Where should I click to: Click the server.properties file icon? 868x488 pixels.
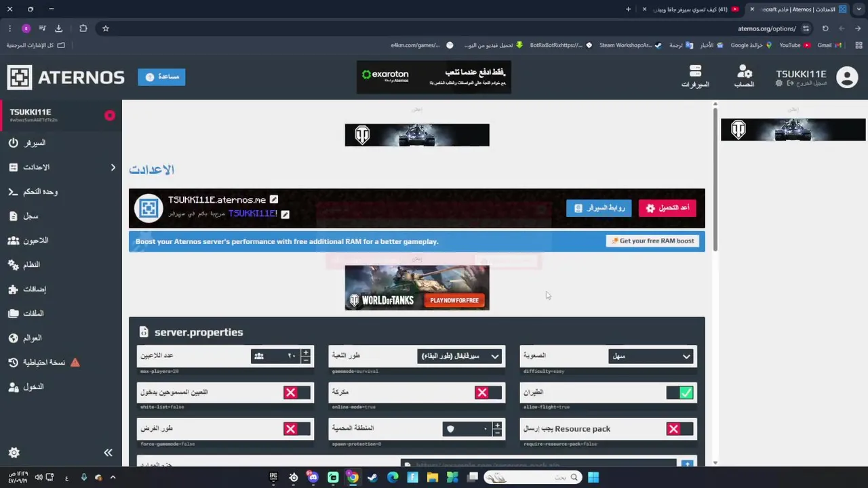tap(144, 332)
